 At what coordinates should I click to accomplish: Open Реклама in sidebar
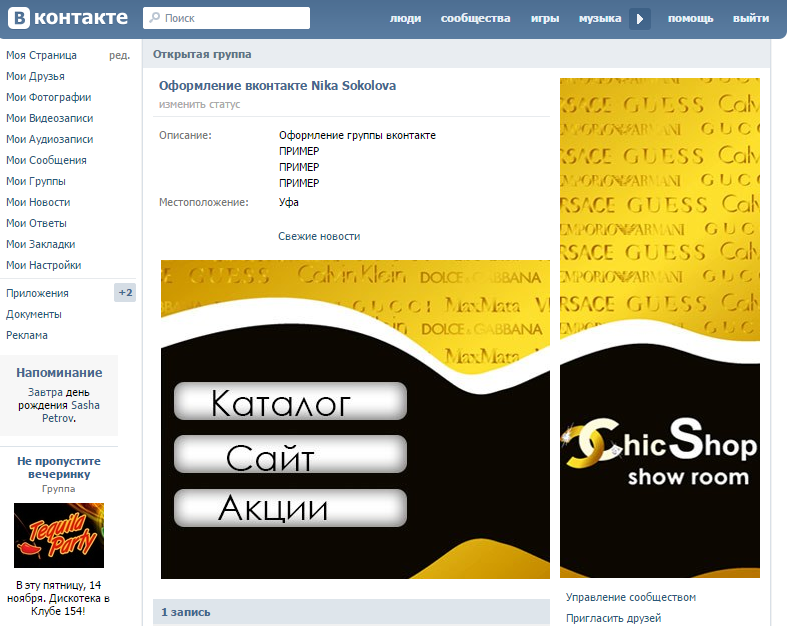click(27, 336)
